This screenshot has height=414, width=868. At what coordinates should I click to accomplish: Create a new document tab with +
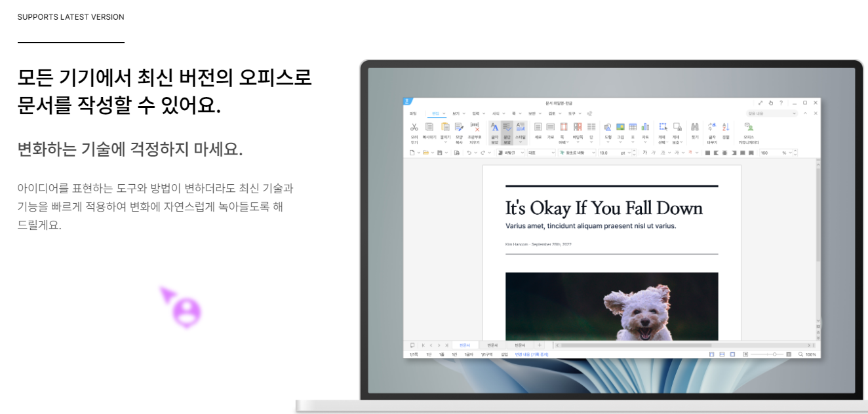click(x=538, y=345)
